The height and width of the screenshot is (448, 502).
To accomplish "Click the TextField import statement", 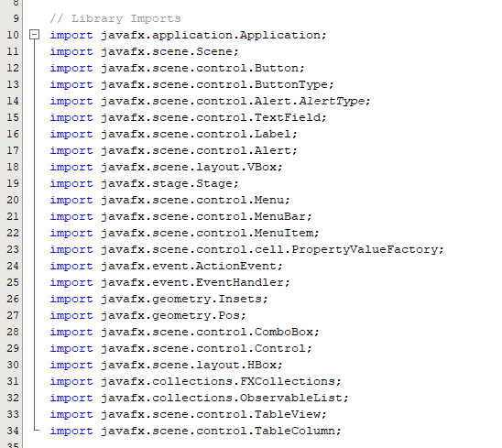I will coord(189,117).
